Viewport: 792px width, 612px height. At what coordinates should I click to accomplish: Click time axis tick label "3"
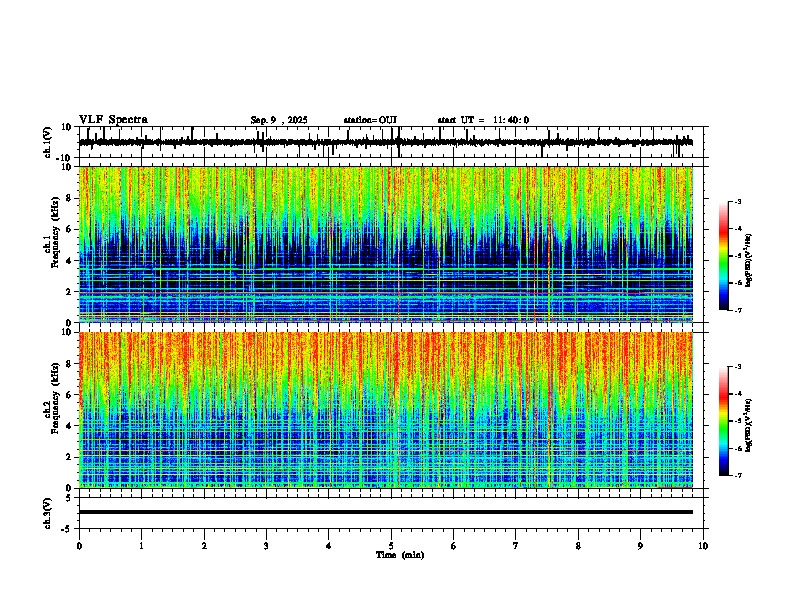pos(266,546)
